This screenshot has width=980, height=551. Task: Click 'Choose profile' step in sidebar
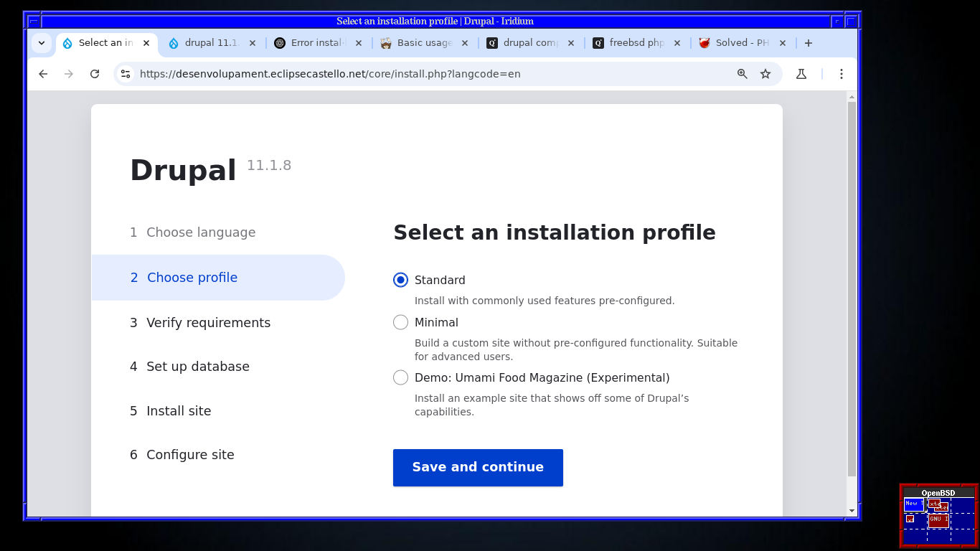218,278
